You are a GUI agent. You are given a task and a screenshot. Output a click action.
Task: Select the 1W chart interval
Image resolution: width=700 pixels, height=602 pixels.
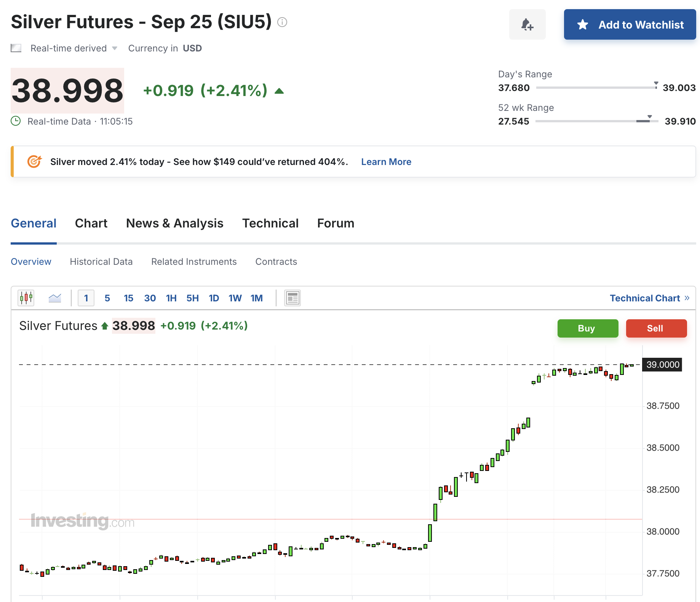(x=235, y=298)
